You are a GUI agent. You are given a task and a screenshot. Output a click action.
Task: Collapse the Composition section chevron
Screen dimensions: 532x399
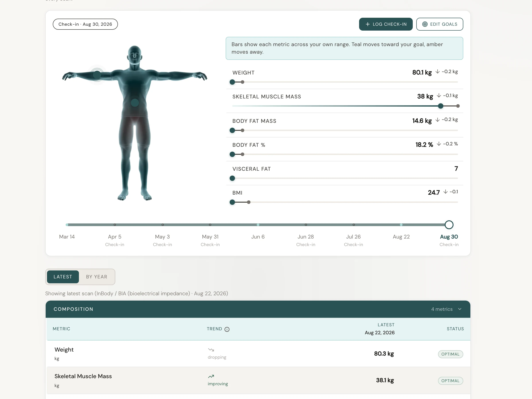tap(460, 309)
